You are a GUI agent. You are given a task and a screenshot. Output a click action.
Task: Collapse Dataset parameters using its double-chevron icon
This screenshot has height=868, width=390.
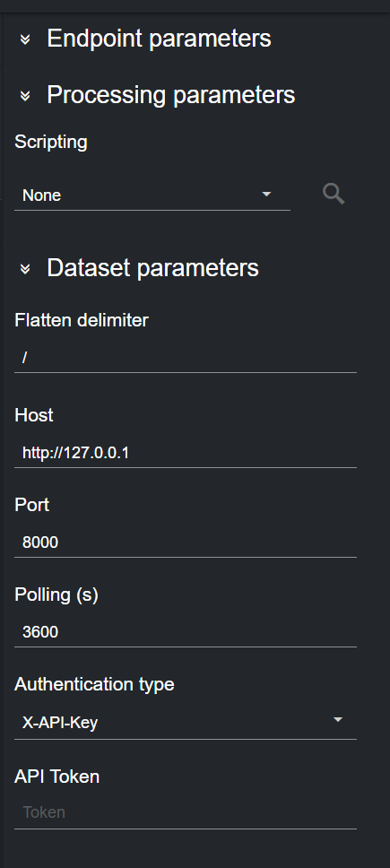(x=25, y=268)
